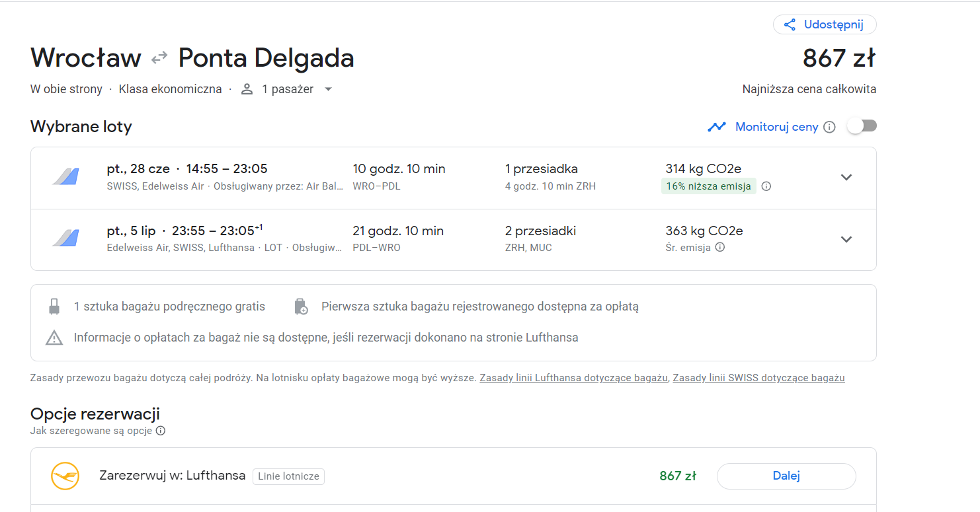Click the price tracking graph icon

pyautogui.click(x=717, y=127)
